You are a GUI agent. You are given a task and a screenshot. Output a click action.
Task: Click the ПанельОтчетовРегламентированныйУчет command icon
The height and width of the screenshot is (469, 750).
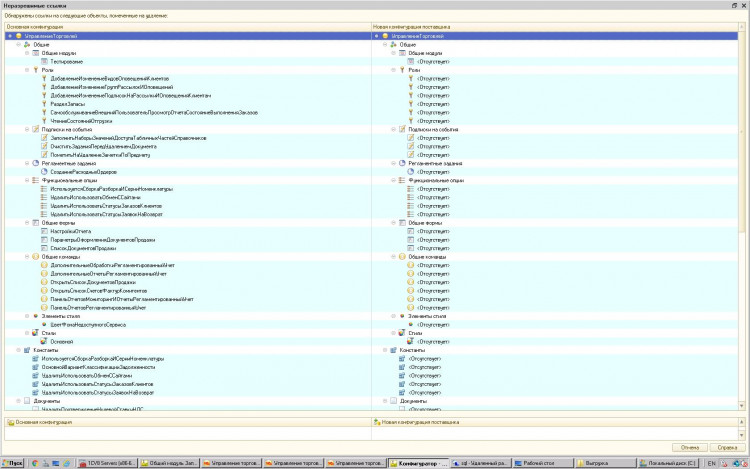(44, 308)
